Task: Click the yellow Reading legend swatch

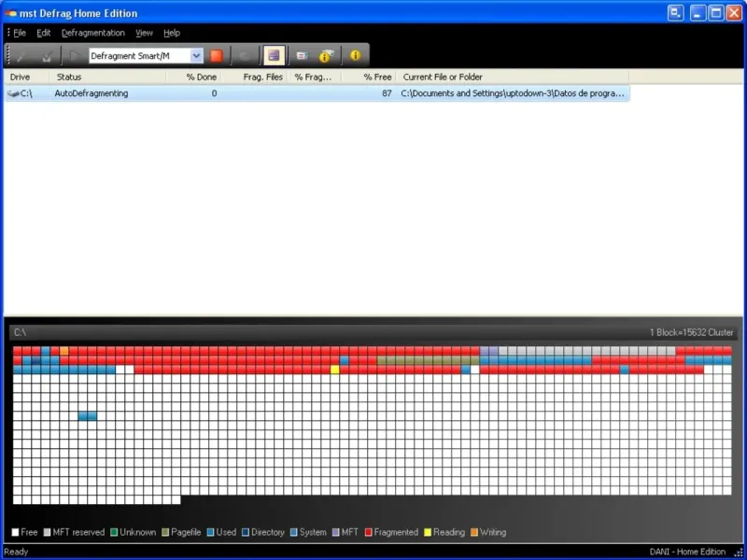Action: 428,532
